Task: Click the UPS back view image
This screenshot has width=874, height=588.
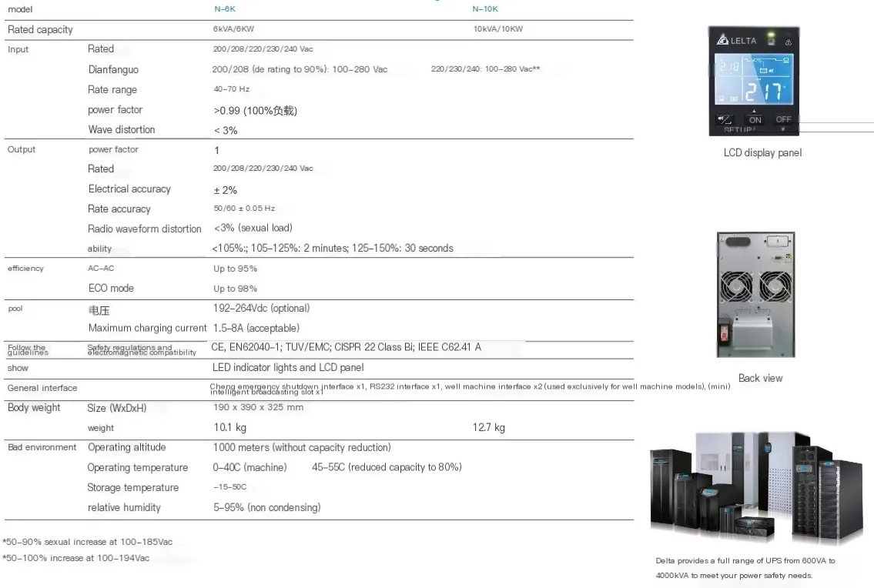Action: (756, 295)
